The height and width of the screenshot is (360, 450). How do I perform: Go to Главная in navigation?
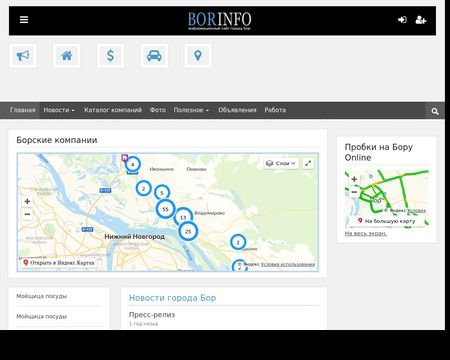(22, 110)
